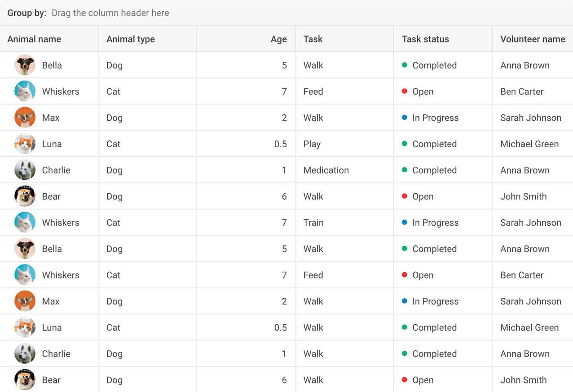
Task: Click Luna's orange cat avatar
Action: [x=25, y=144]
